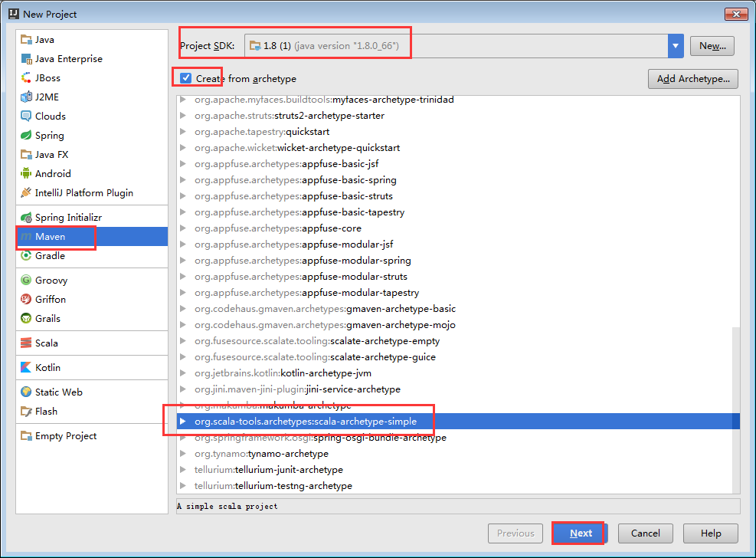The image size is (756, 558).
Task: Select the Scala icon
Action: (x=26, y=343)
